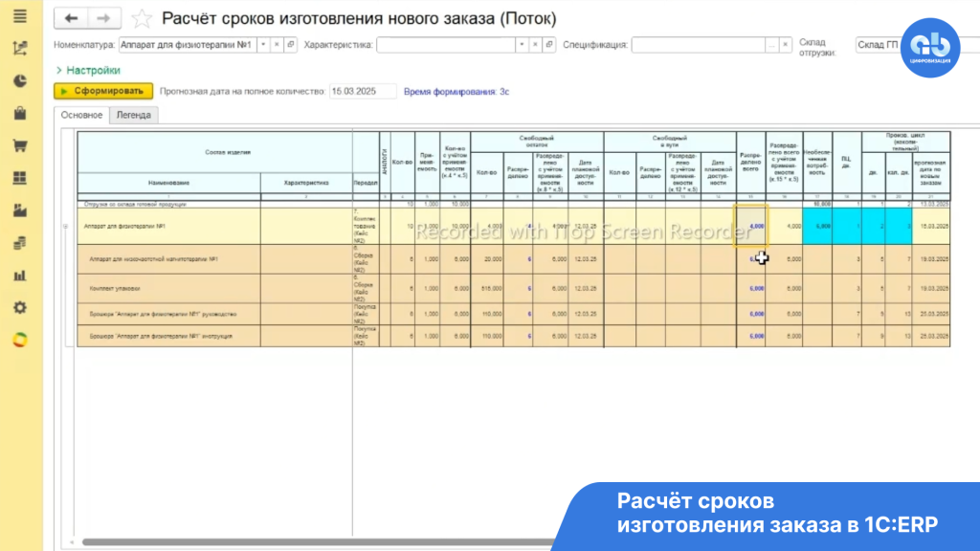Expand the Настройки settings group

click(x=88, y=71)
